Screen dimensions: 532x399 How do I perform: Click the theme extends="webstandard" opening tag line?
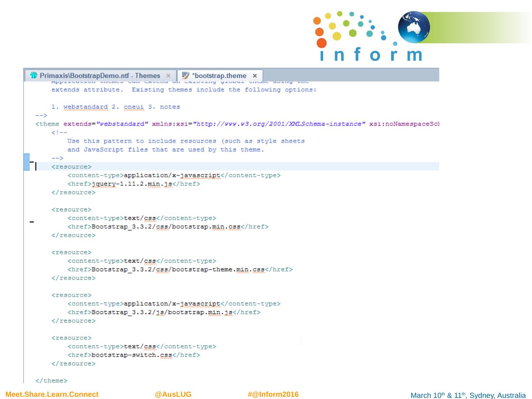tap(237, 124)
